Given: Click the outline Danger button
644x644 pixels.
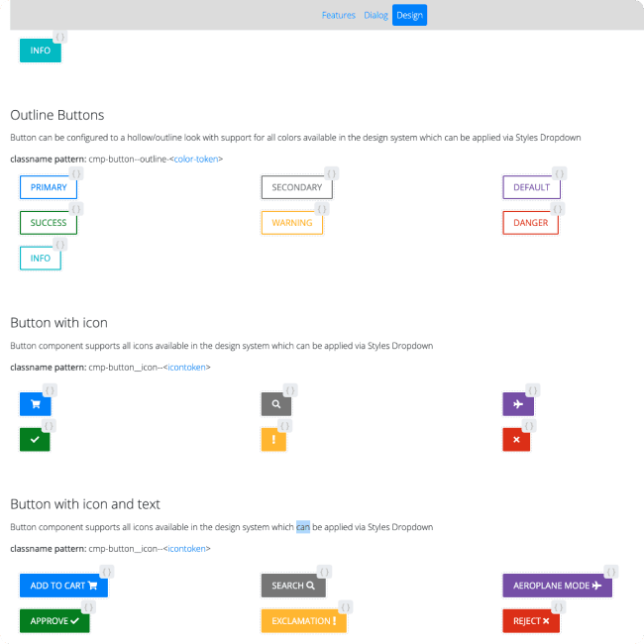Looking at the screenshot, I should (531, 223).
